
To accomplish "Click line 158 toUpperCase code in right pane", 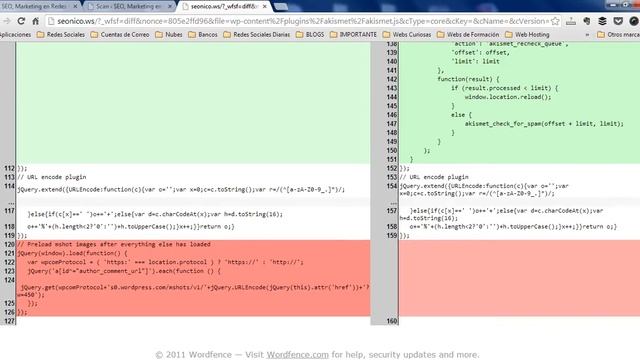I will pyautogui.click(x=513, y=227).
